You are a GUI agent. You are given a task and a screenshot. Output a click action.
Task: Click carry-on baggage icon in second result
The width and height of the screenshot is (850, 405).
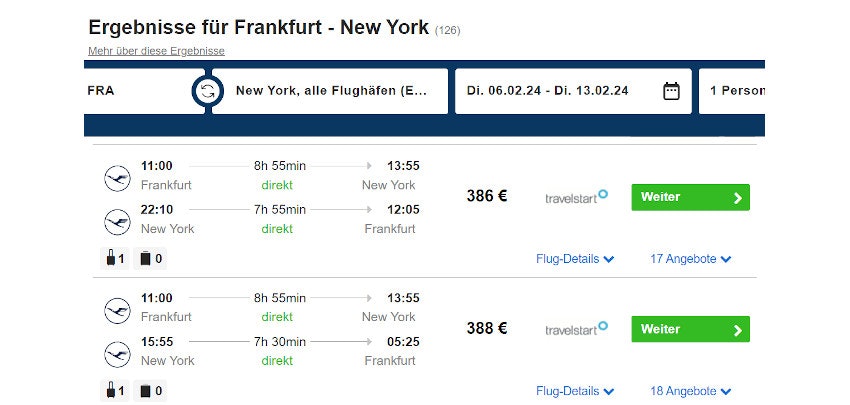[x=109, y=391]
